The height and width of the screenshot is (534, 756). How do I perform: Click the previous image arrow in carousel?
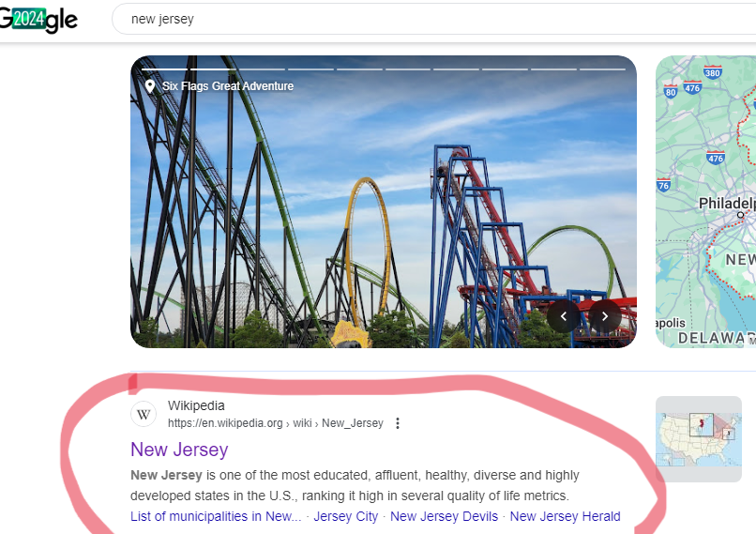tap(563, 316)
